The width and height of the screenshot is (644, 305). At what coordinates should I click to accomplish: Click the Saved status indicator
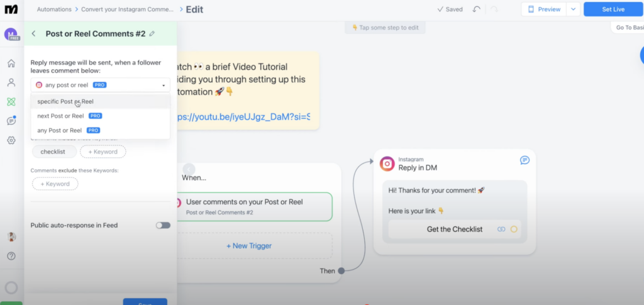[450, 9]
